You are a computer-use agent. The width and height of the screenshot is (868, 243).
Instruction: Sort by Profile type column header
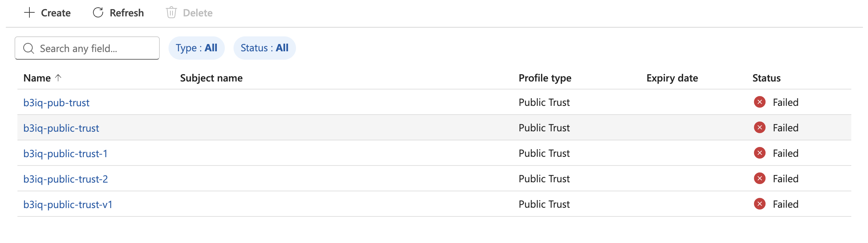tap(545, 78)
